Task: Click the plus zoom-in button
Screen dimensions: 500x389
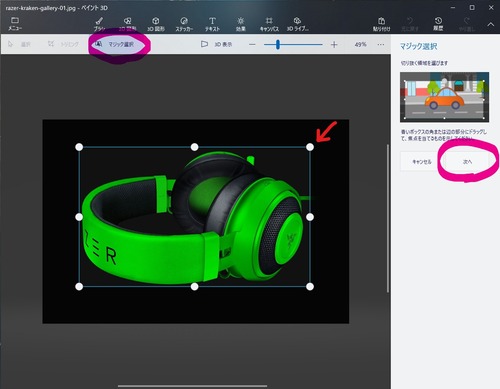Action: [x=334, y=44]
